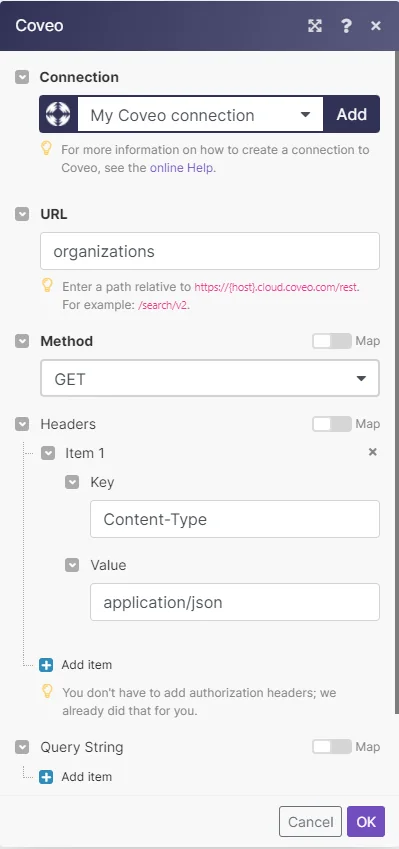Click the Value input with application/json
The height and width of the screenshot is (849, 399).
click(x=235, y=602)
